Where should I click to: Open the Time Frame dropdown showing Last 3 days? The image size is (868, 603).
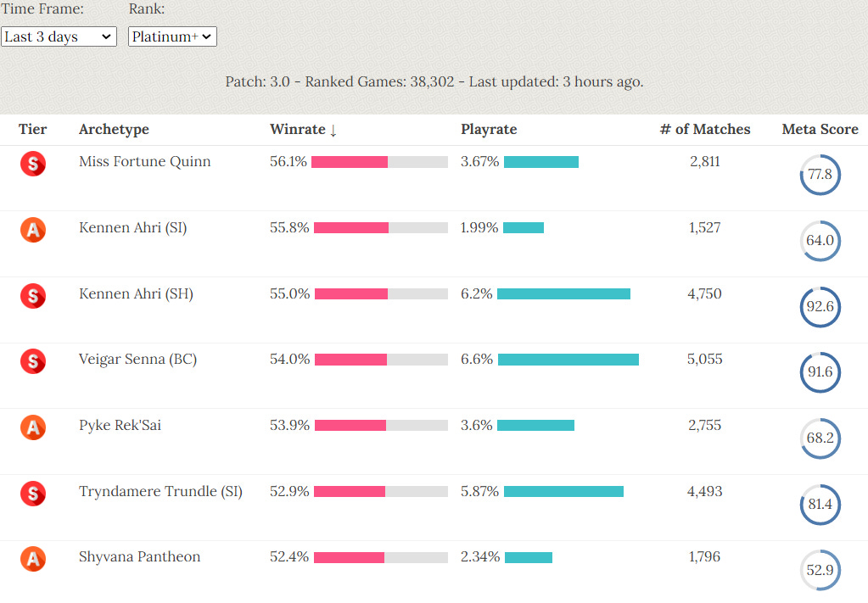click(59, 36)
